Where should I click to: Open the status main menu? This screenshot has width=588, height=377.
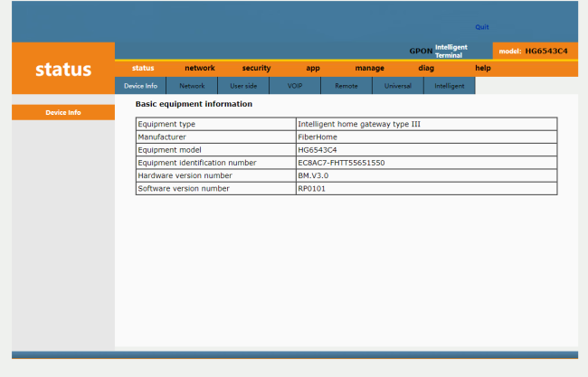pyautogui.click(x=143, y=68)
